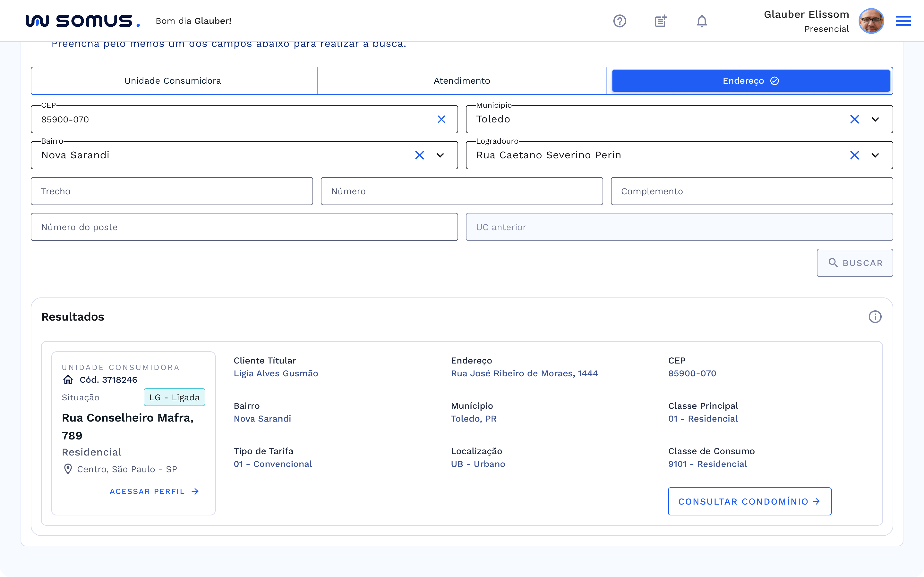This screenshot has height=577, width=924.
Task: Open the hamburger menu icon
Action: [903, 21]
